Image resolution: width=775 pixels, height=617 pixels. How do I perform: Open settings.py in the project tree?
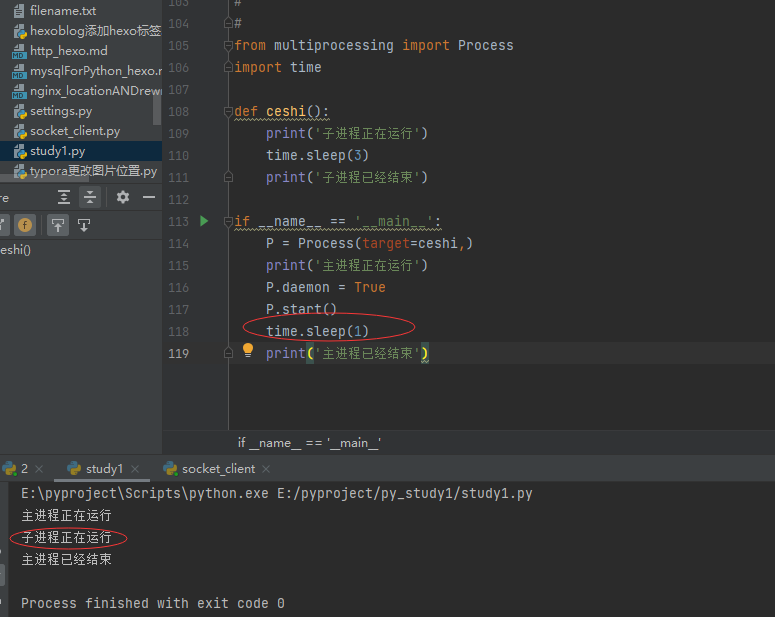60,111
